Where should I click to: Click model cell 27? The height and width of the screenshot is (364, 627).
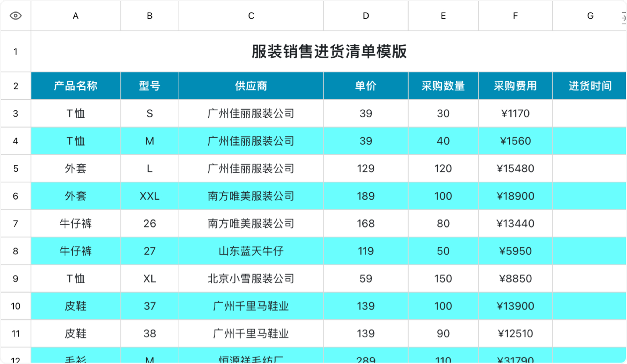(x=150, y=251)
